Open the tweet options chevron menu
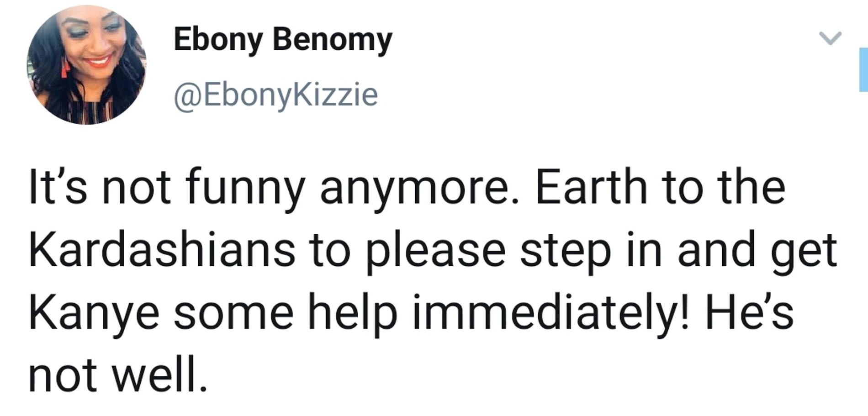 tap(830, 38)
